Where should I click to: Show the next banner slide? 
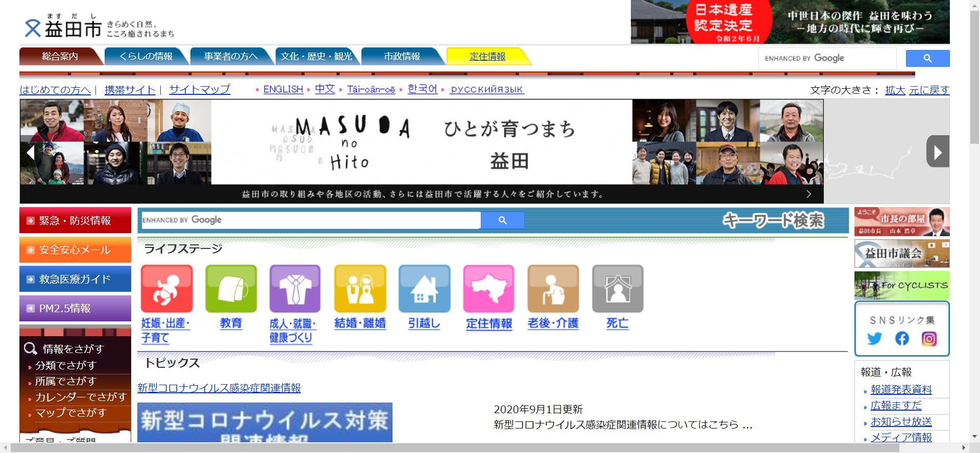[938, 152]
